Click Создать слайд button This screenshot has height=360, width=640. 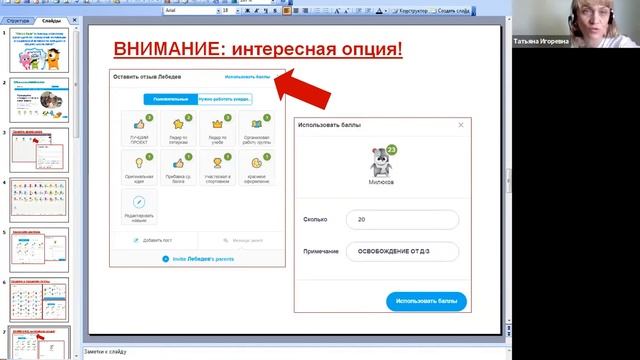coord(450,11)
